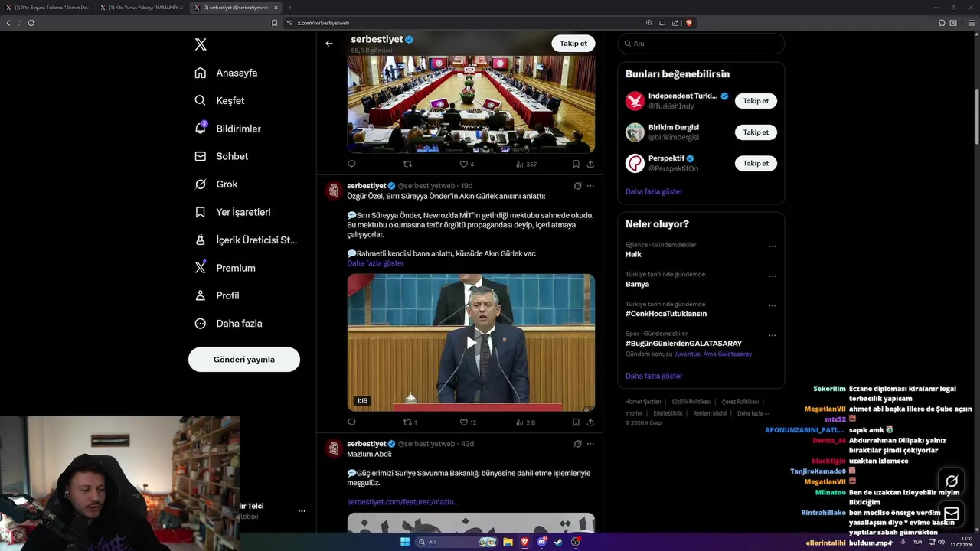Follow serbestiyet with the Takip et button

pyautogui.click(x=573, y=44)
